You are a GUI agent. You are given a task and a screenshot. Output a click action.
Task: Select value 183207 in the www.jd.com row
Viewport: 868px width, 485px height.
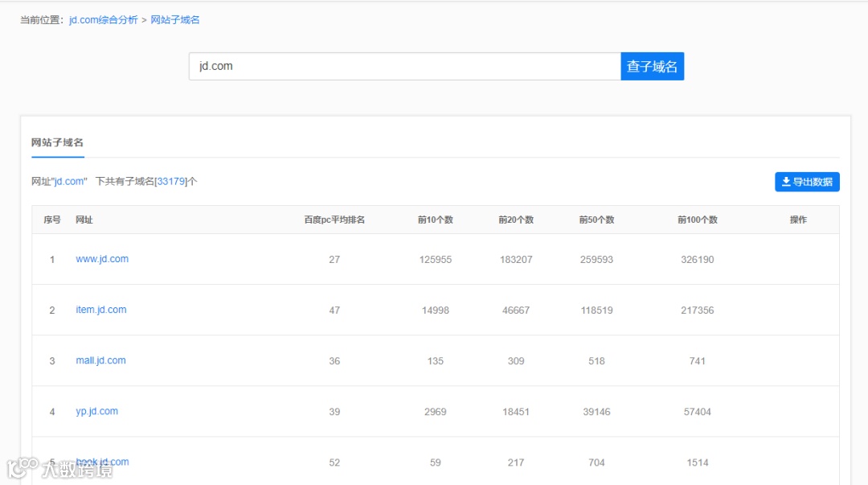click(x=516, y=260)
